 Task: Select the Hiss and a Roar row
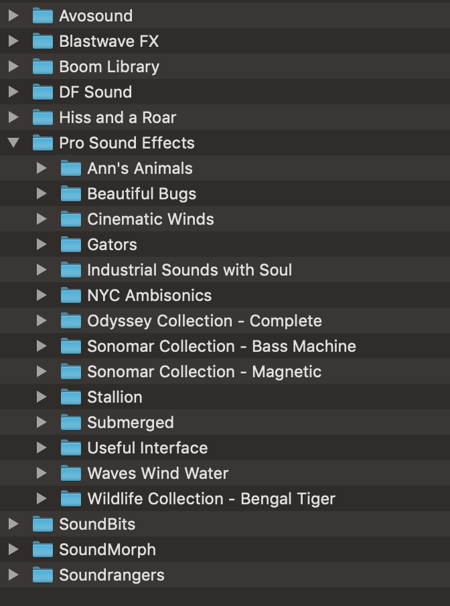coord(225,117)
